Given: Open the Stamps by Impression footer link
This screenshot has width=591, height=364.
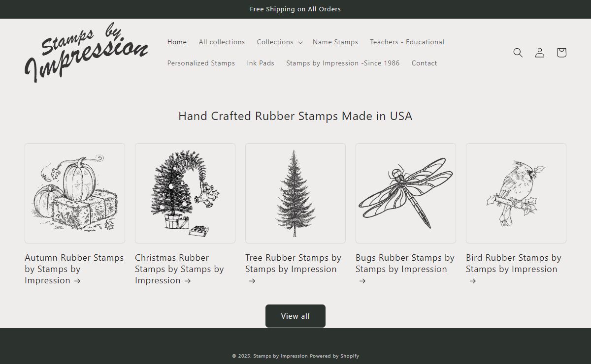Looking at the screenshot, I should [280, 356].
